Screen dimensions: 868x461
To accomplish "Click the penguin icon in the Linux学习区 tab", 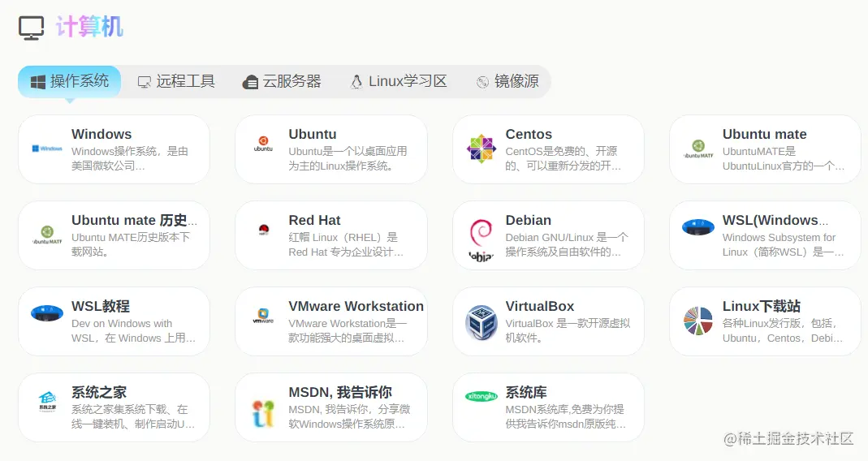I will coord(356,82).
